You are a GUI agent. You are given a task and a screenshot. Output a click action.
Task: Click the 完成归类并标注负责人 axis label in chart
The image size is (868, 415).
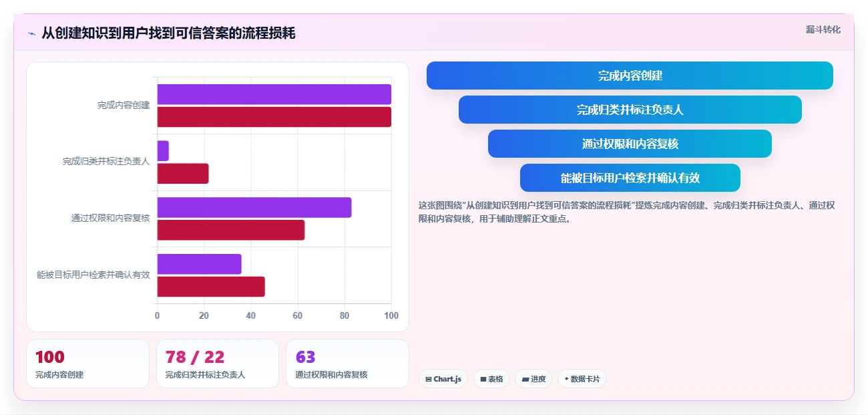tap(106, 162)
